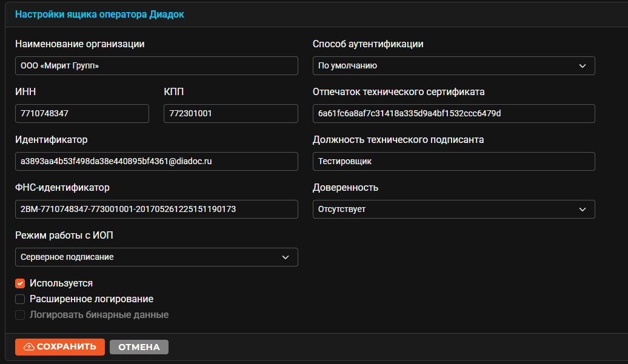Viewport: 628px width, 364px height.
Task: Click the Расширенное логирование label
Action: coord(92,299)
